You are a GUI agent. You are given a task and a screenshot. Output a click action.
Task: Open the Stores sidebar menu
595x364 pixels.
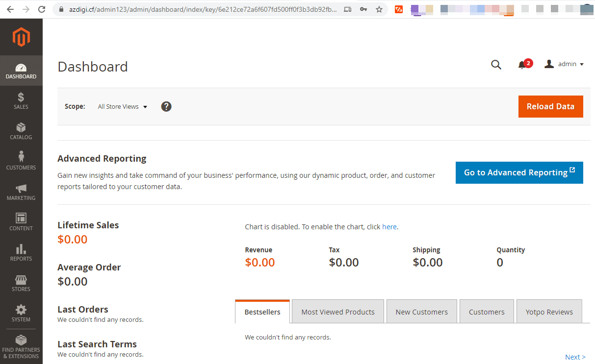point(21,283)
